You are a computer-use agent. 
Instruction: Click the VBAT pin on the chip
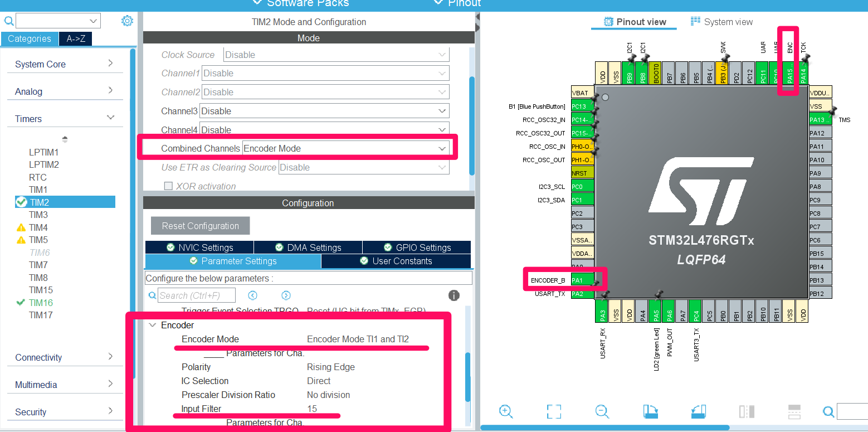(582, 93)
